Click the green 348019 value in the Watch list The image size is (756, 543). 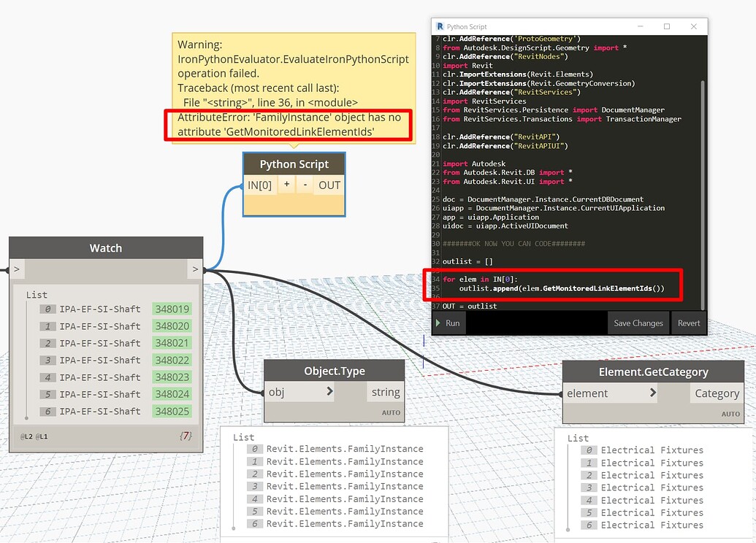tap(172, 309)
